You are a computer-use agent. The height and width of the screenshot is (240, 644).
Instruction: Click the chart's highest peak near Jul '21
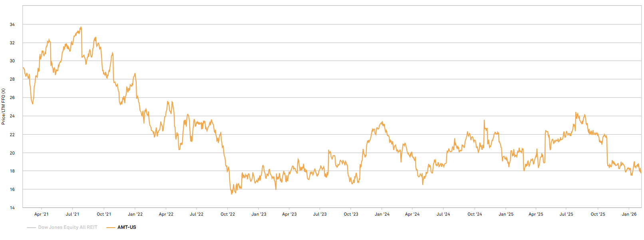pos(81,27)
